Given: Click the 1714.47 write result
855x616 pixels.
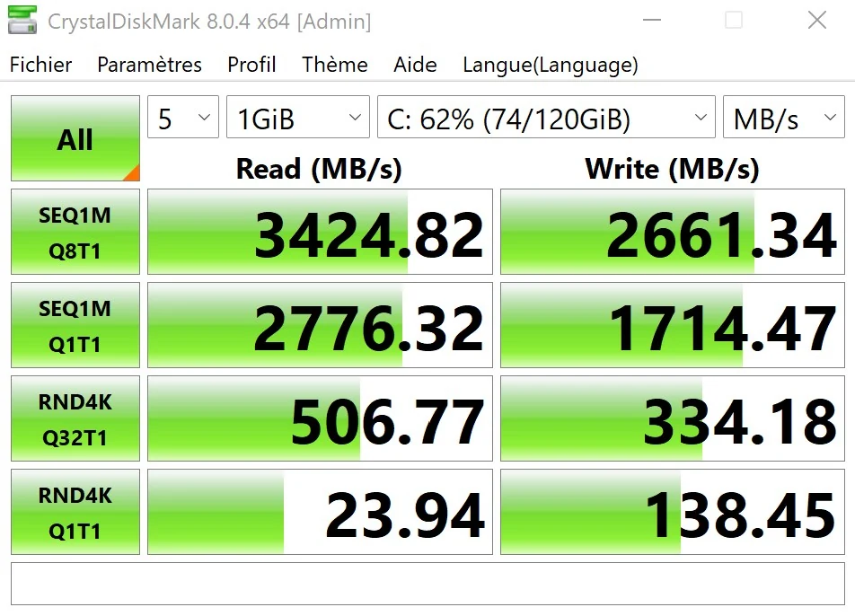Looking at the screenshot, I should click(673, 325).
